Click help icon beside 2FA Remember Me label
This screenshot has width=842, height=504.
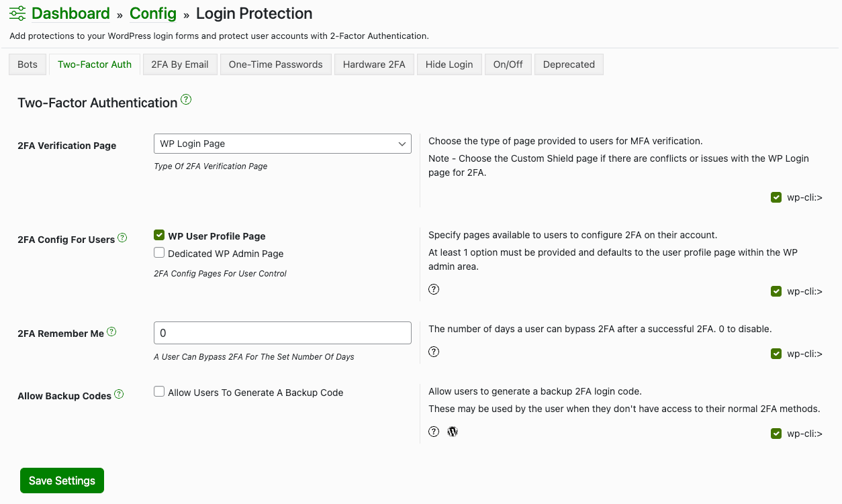[x=111, y=332]
